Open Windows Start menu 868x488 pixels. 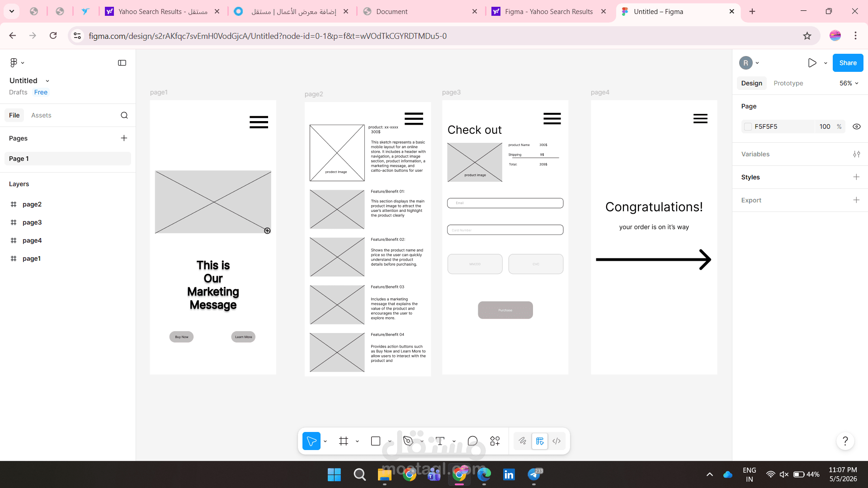[334, 474]
